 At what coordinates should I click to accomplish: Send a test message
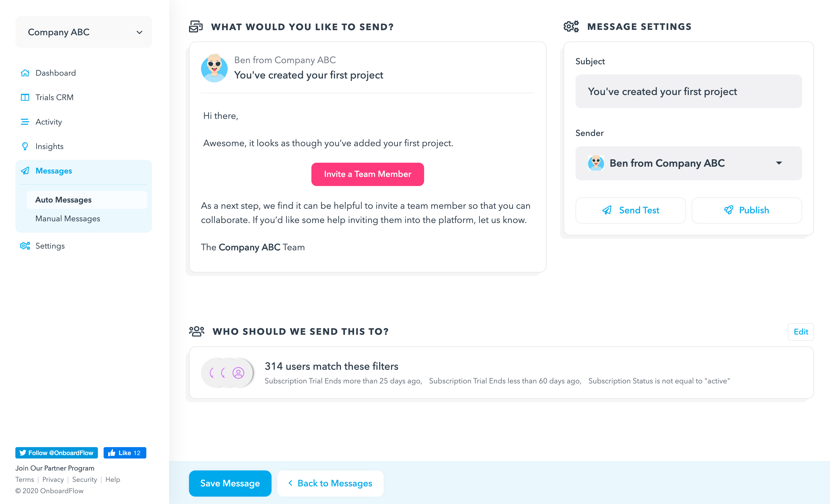click(630, 210)
